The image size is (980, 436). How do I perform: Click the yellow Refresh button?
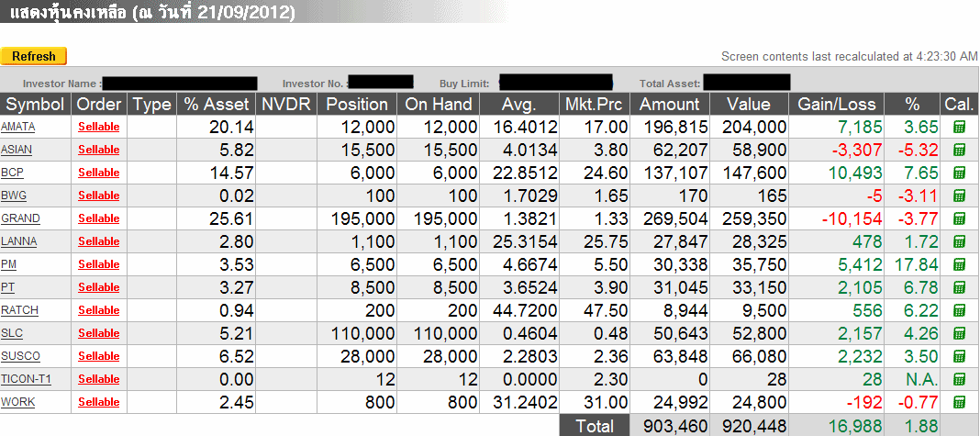[34, 56]
